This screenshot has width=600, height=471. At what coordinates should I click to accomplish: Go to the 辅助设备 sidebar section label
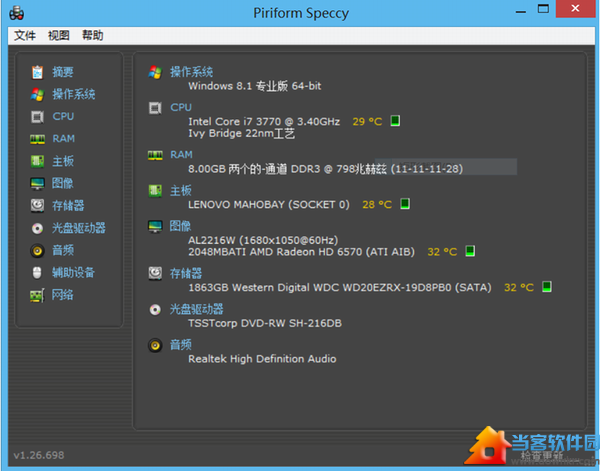coord(73,273)
